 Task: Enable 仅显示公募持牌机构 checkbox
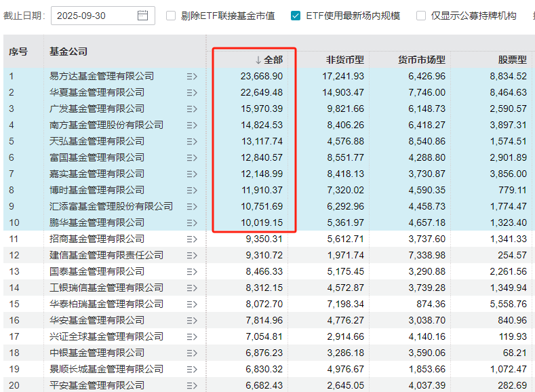421,16
